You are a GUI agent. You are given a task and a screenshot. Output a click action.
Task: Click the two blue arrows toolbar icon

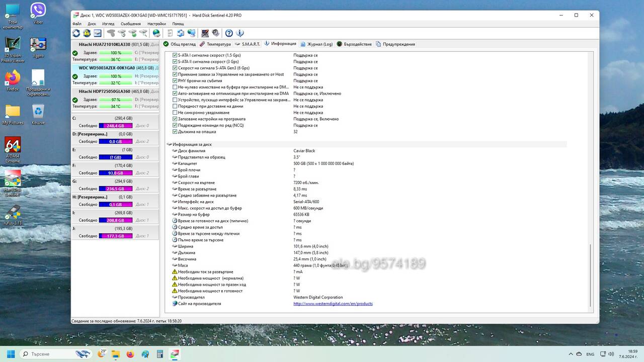tap(181, 33)
